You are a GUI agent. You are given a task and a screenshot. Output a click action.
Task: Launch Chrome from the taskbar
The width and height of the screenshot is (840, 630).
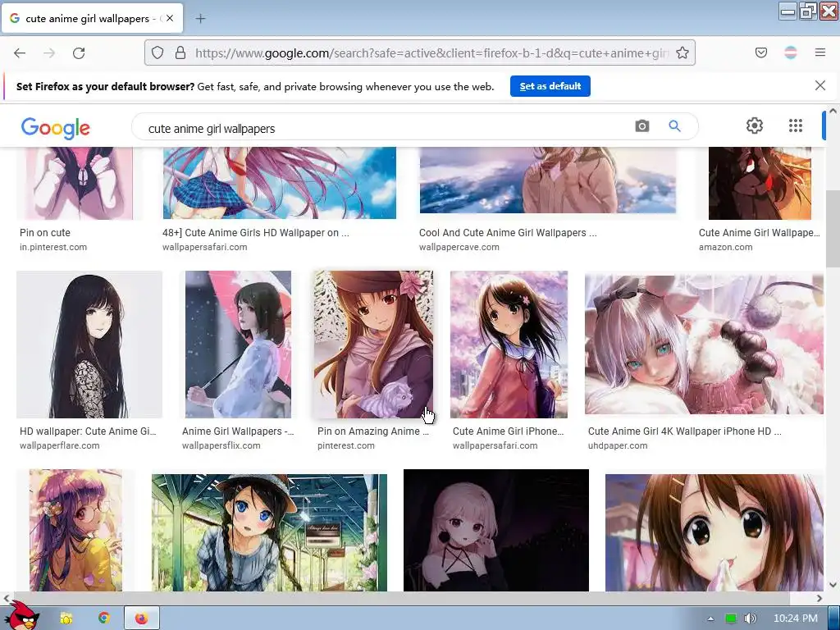pos(104,619)
